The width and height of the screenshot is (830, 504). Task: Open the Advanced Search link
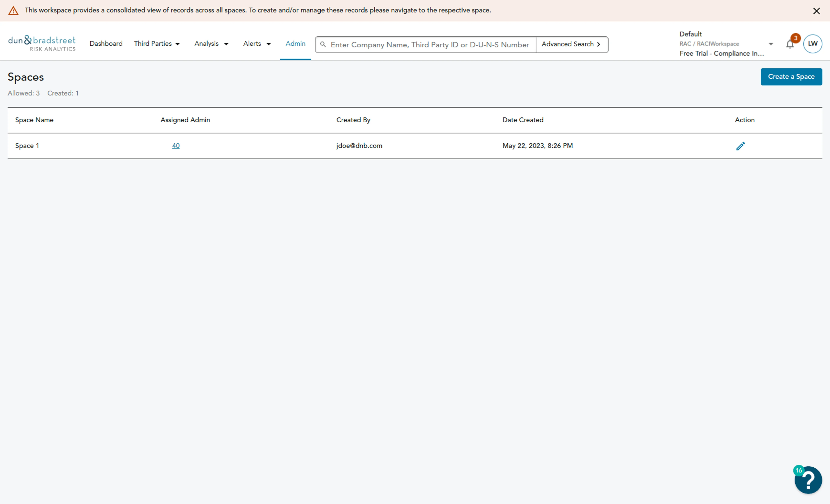tap(571, 44)
